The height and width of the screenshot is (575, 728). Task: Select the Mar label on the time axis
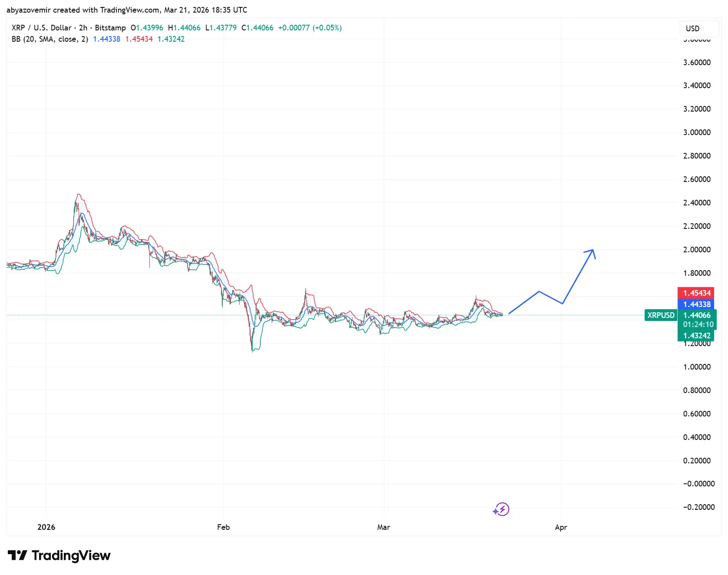tap(383, 527)
